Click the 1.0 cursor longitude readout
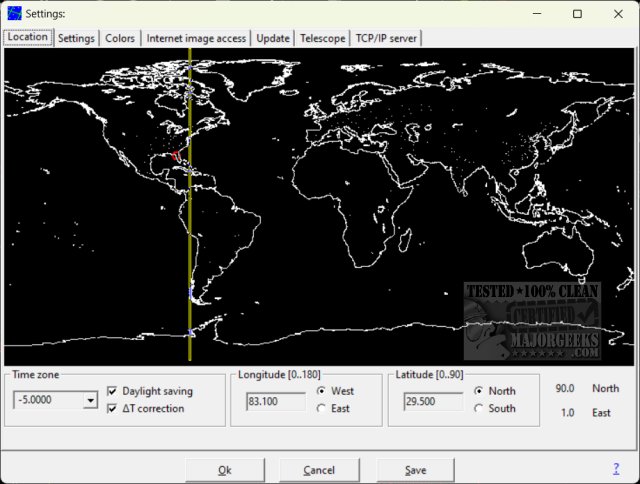This screenshot has height=484, width=640. point(567,413)
